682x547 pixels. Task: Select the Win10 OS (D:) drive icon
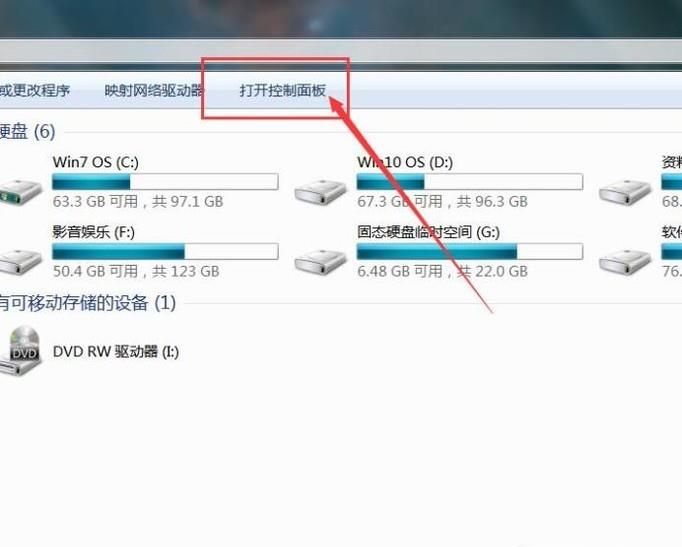click(321, 192)
